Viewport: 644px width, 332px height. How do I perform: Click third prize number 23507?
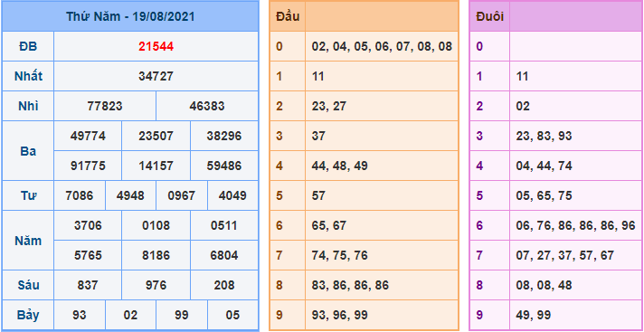[x=156, y=136]
